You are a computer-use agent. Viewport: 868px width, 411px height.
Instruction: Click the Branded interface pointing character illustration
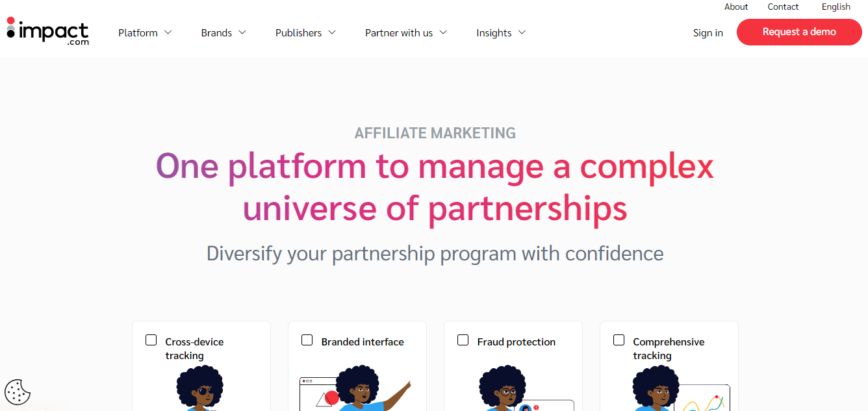[355, 388]
